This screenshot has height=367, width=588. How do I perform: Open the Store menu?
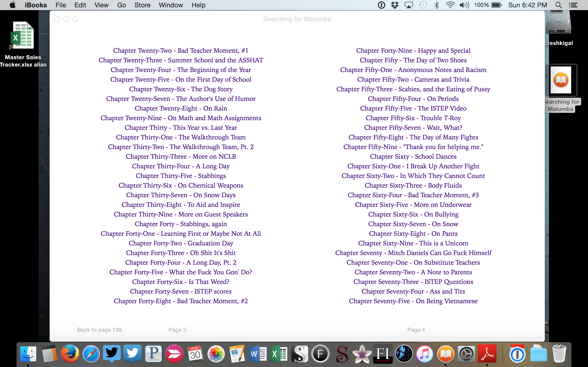(x=142, y=5)
